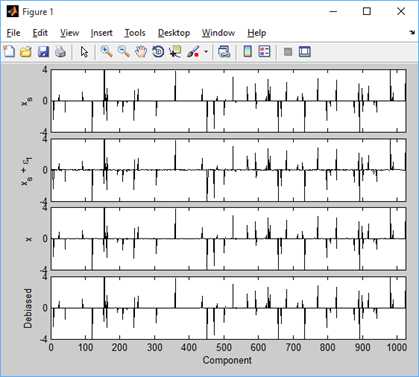Open a file with the folder icon
The width and height of the screenshot is (419, 377).
[26, 52]
